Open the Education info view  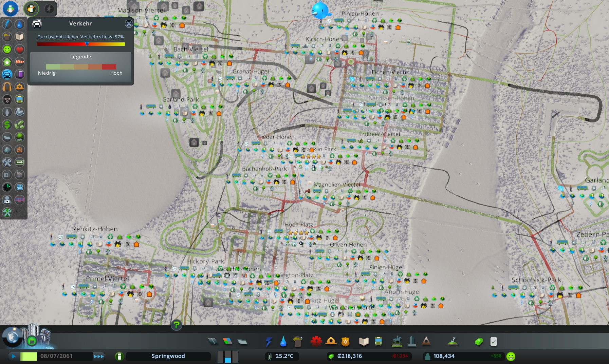(x=20, y=37)
